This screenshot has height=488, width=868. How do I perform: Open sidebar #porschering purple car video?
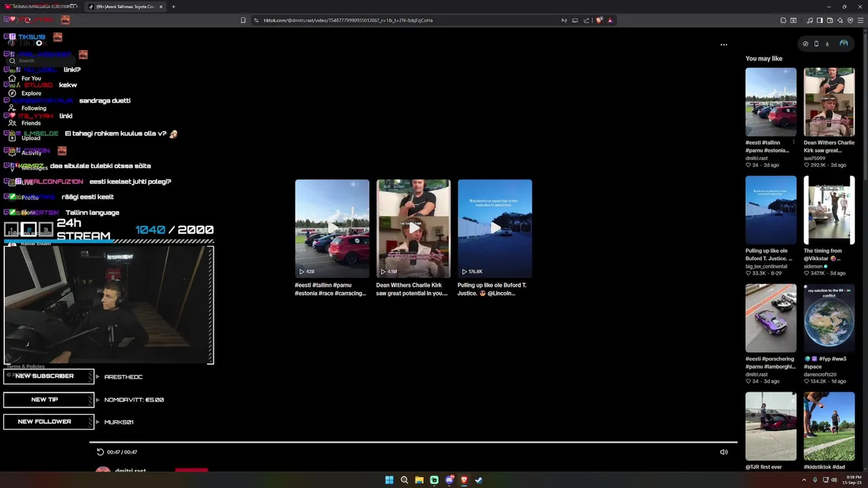coord(771,318)
